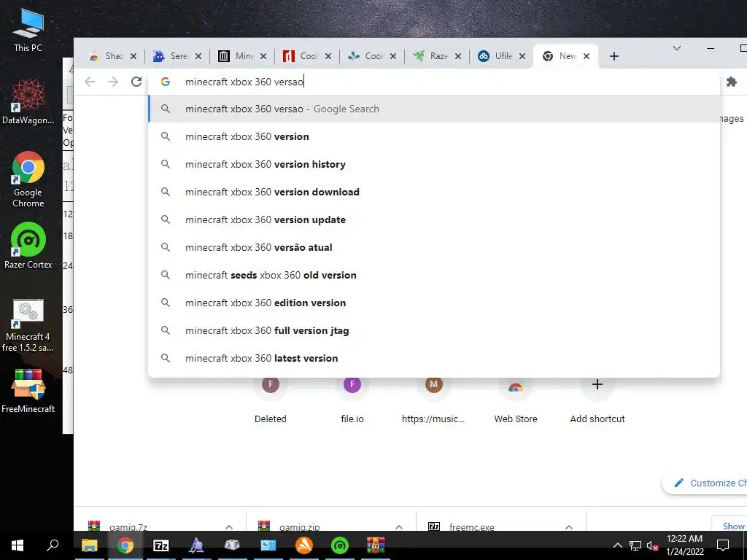Open tab search chevron in title bar
747x560 pixels.
[x=676, y=48]
